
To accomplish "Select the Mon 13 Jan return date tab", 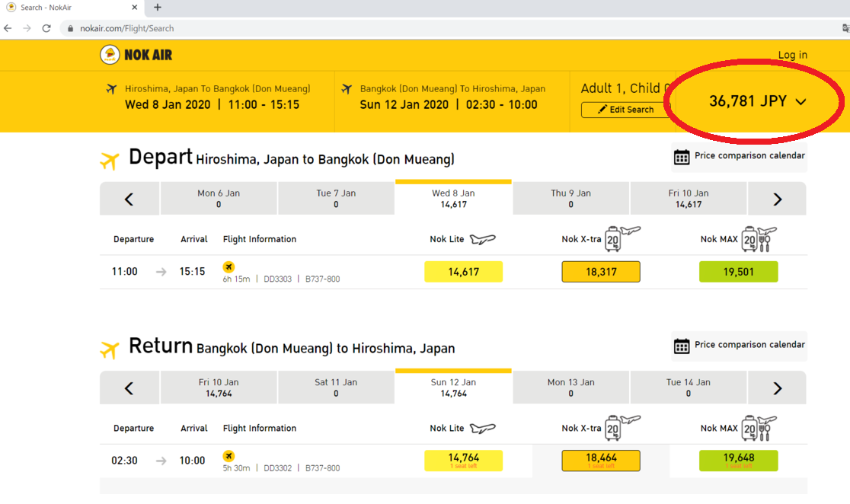I will [570, 388].
